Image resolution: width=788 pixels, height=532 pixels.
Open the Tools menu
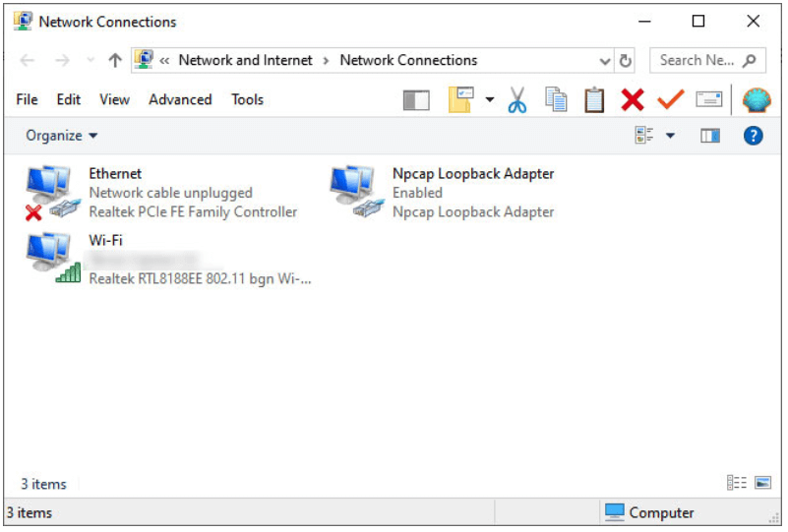[x=248, y=100]
